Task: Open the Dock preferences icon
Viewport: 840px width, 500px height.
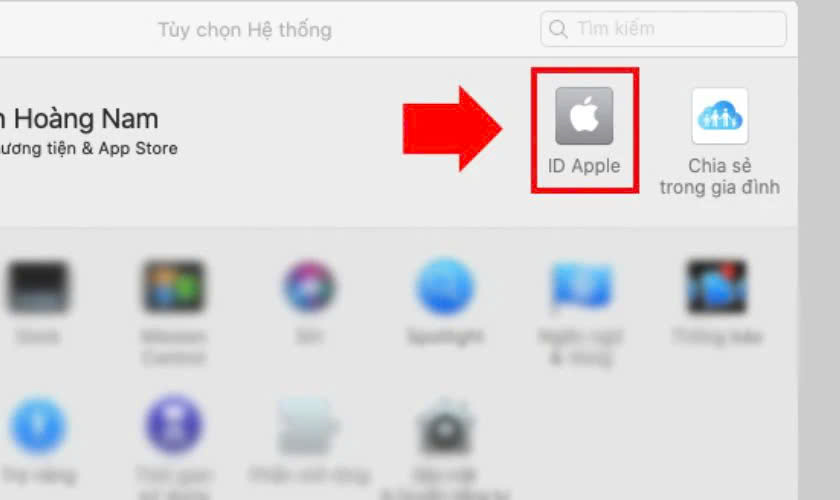Action: tap(38, 287)
